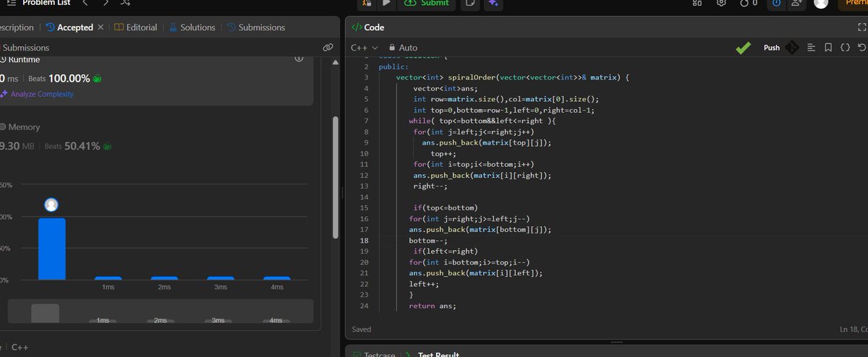The image size is (868, 357).
Task: Click editor line number 18
Action: click(364, 241)
